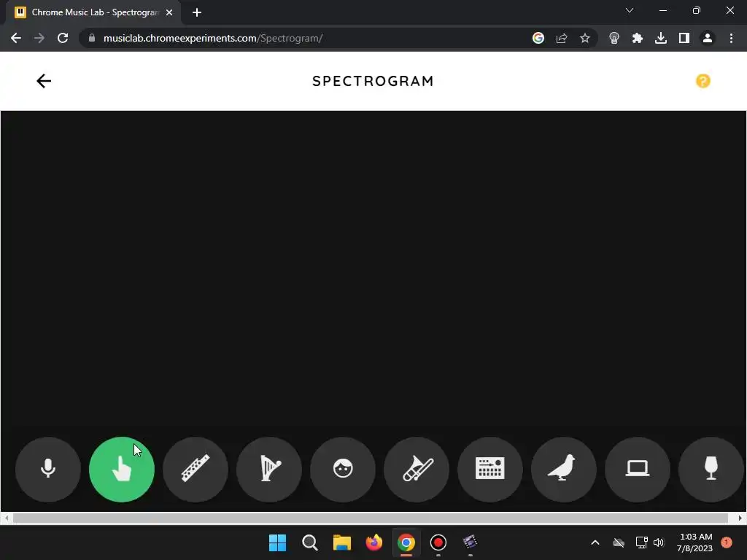Reload the Spectrogram page
Screen dimensions: 747x560
pyautogui.click(x=63, y=38)
